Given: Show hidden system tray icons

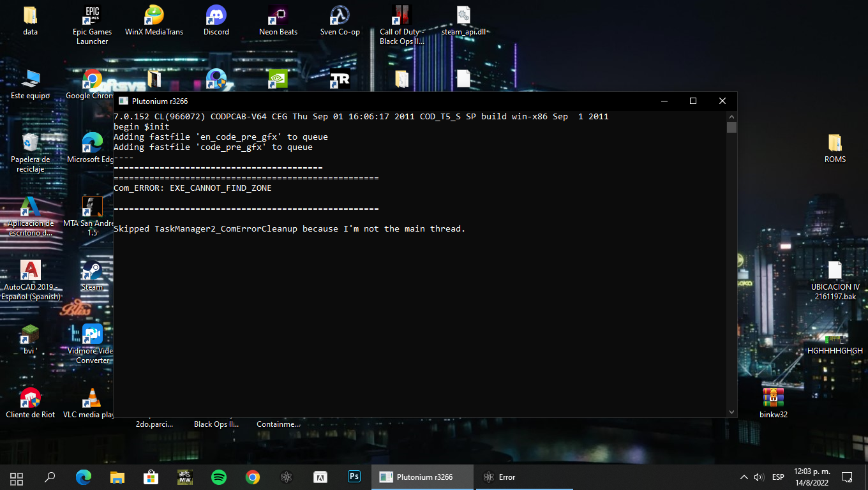Looking at the screenshot, I should point(744,477).
